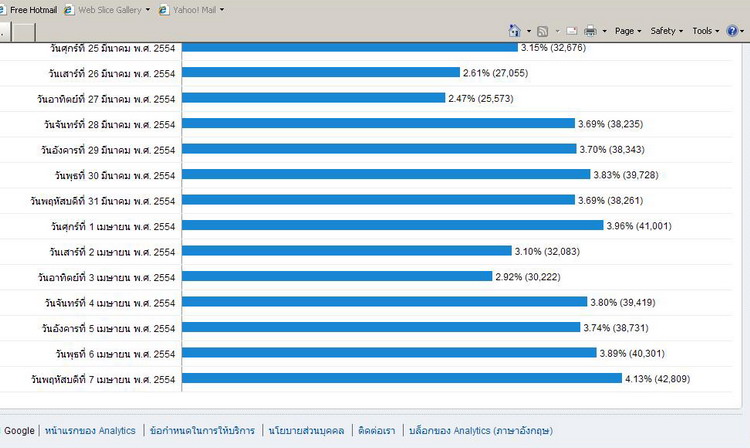Select label วันอังคารที่ 29 มีนาคม พ.ศ. 2554
This screenshot has width=750, height=448.
108,150
